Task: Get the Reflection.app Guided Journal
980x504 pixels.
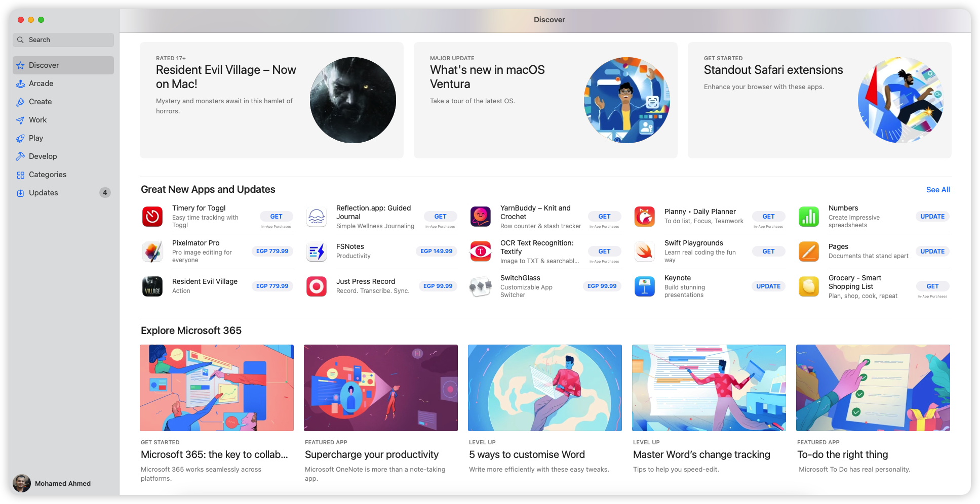Action: [x=440, y=217]
